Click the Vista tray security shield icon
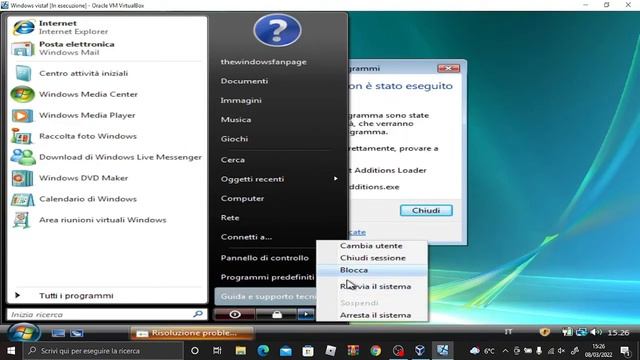This screenshot has height=360, width=640. click(544, 332)
